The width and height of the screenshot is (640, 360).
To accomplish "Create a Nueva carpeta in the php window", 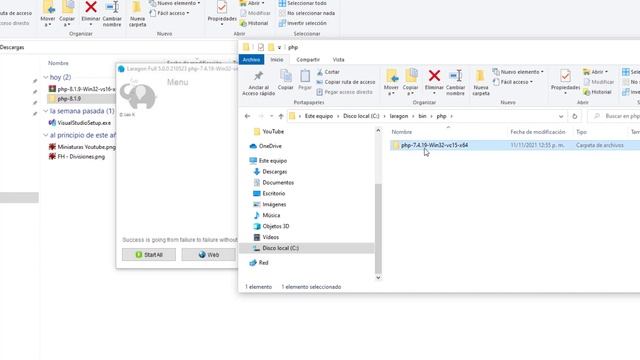I will [x=481, y=83].
